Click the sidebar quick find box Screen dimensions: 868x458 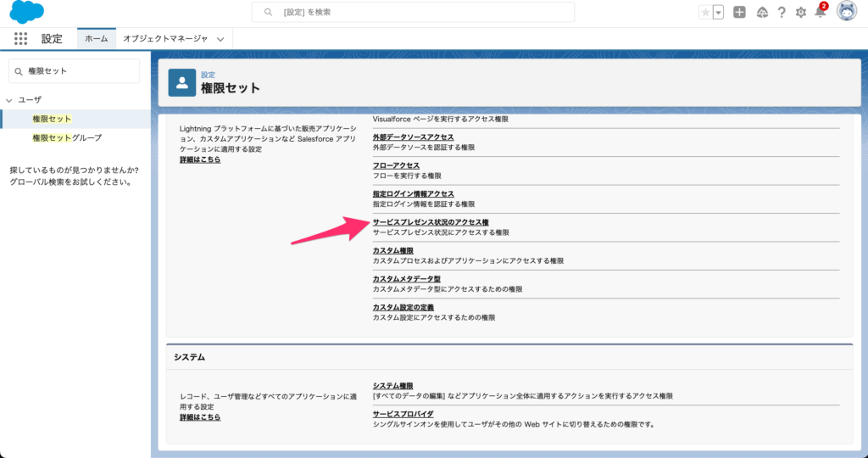pyautogui.click(x=74, y=71)
